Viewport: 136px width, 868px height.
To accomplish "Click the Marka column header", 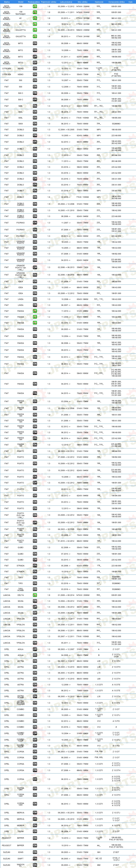I will click(6, 2).
